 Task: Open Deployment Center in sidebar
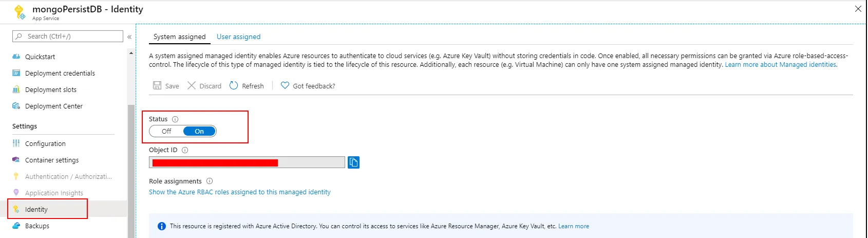tap(53, 106)
